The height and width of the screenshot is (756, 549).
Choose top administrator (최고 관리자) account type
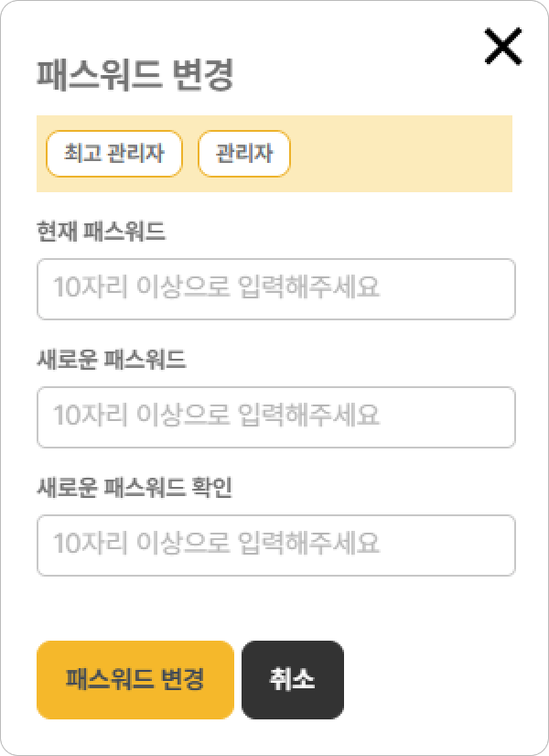pyautogui.click(x=114, y=153)
